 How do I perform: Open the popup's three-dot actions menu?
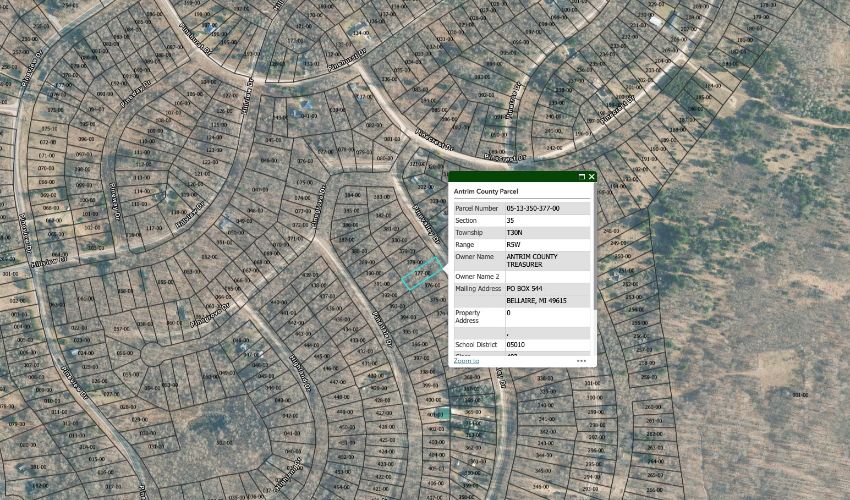click(x=581, y=361)
